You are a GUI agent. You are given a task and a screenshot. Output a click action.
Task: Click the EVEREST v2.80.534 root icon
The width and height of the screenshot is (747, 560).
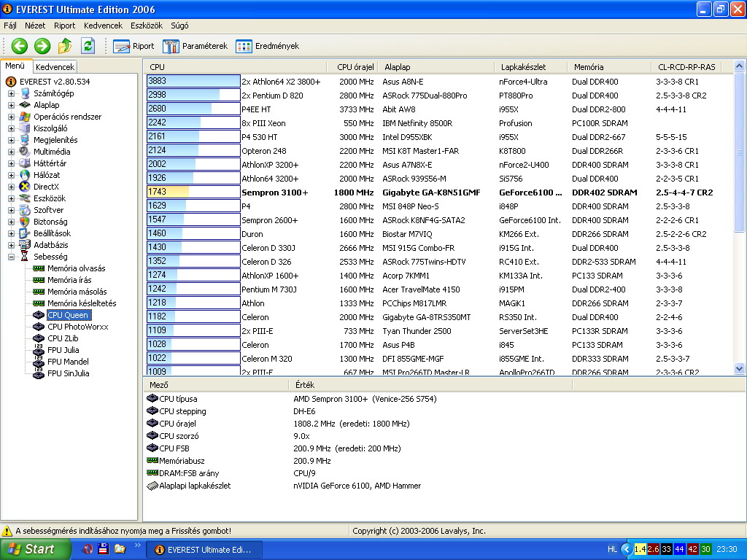tap(11, 82)
